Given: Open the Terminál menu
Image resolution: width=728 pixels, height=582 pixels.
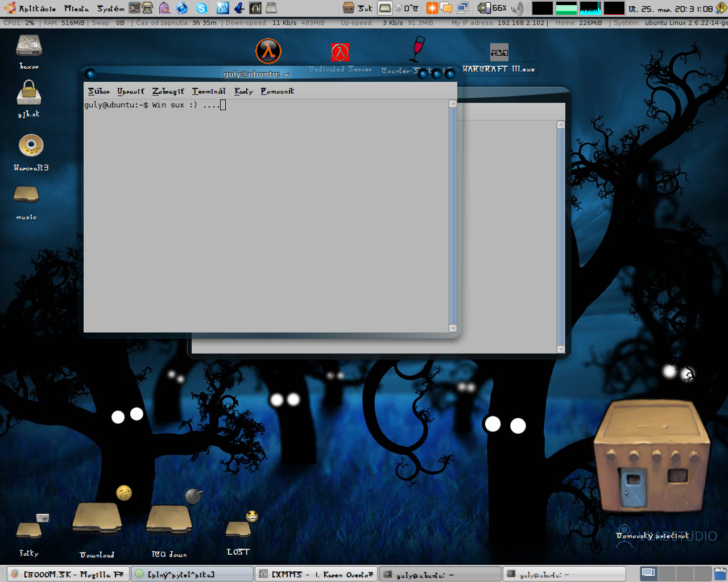Looking at the screenshot, I should (209, 91).
